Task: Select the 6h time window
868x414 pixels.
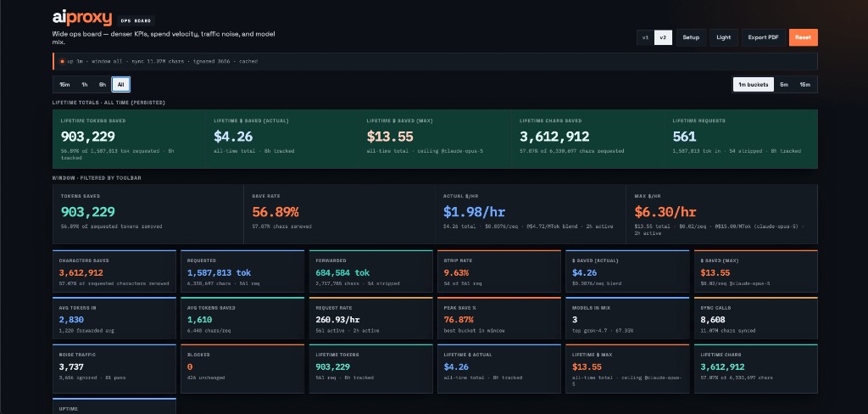Action: coord(103,85)
